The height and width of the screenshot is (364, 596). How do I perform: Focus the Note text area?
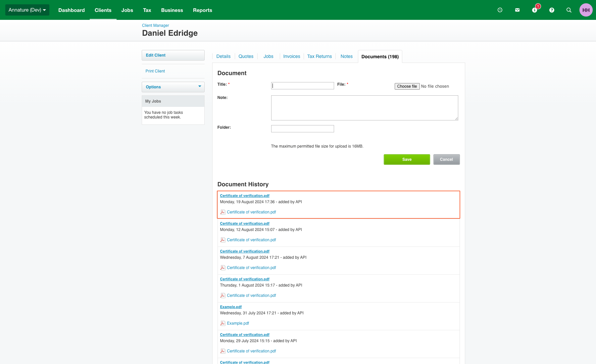coord(365,108)
